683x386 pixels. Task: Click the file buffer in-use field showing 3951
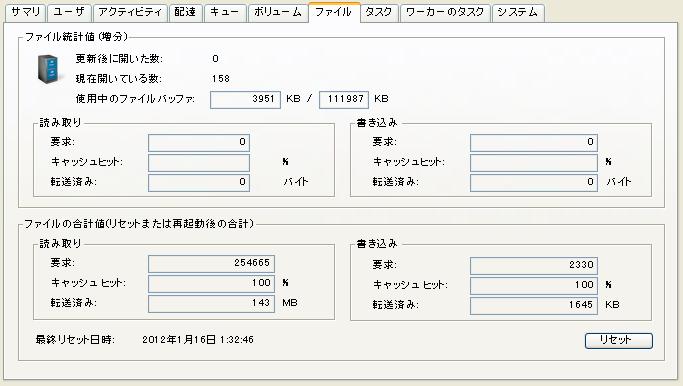(245, 99)
